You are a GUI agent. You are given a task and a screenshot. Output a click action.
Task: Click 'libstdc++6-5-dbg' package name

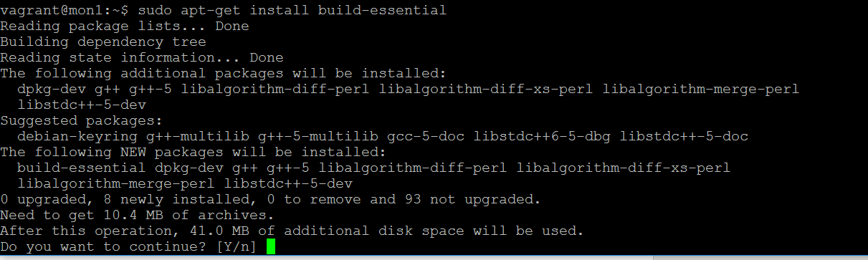click(541, 136)
